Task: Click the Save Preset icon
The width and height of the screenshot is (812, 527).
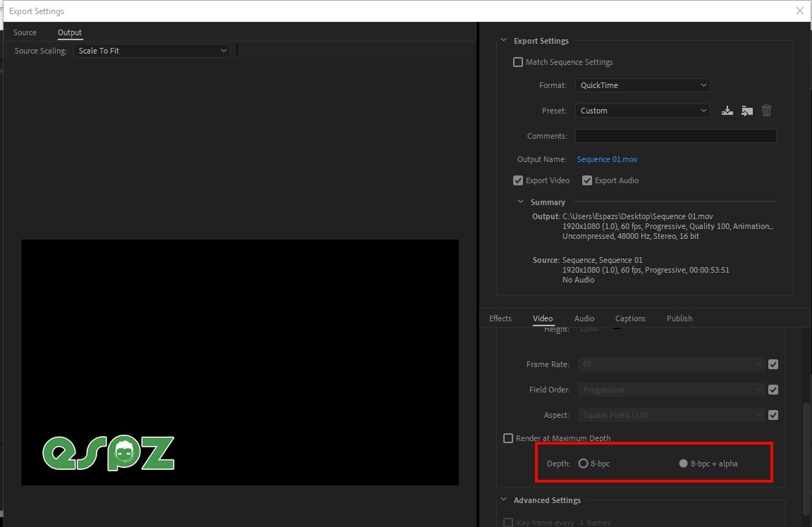Action: [727, 110]
